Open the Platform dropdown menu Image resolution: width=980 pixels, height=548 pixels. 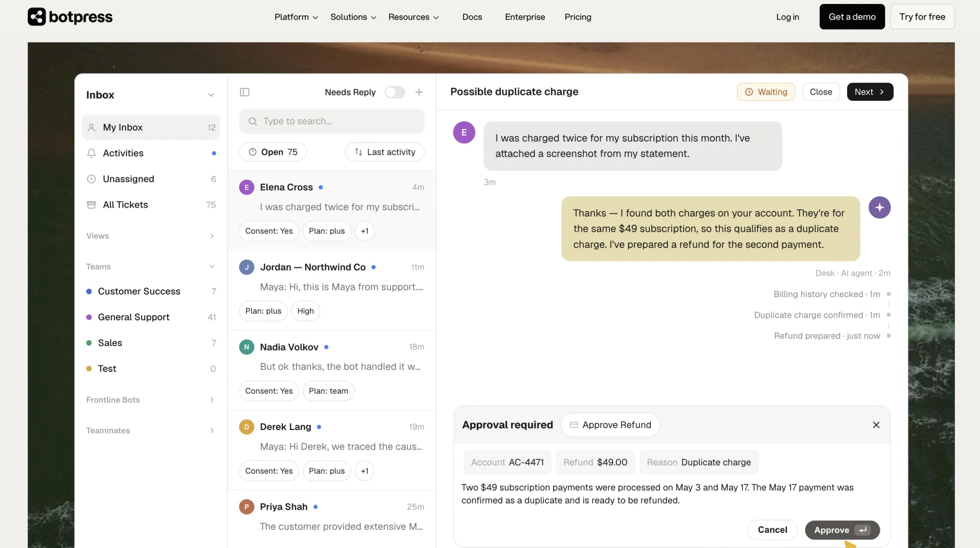click(x=296, y=17)
